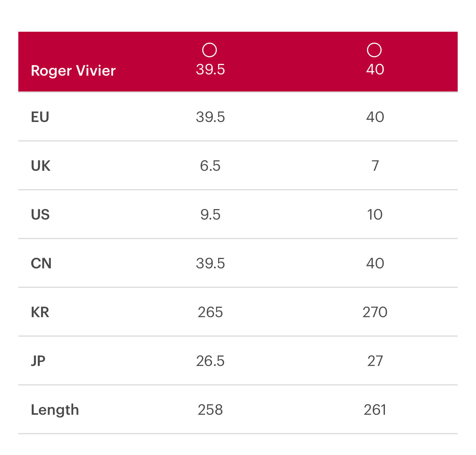Screen dimensions: 476x455
Task: Click the CN row label
Action: [x=41, y=263]
